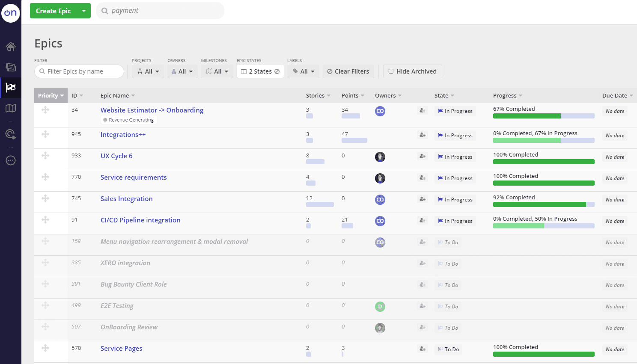Click the More options ellipsis sidebar icon
Screen dimensions: 637x364
11,160
